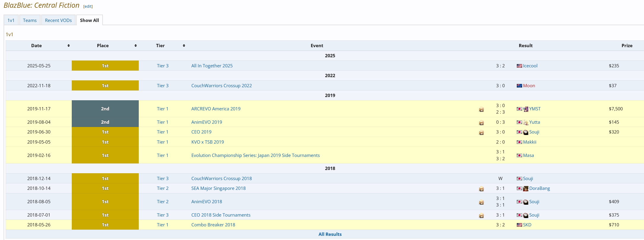Click the Japan flag next to Makkii
The height and width of the screenshot is (240, 644).
[x=519, y=142]
